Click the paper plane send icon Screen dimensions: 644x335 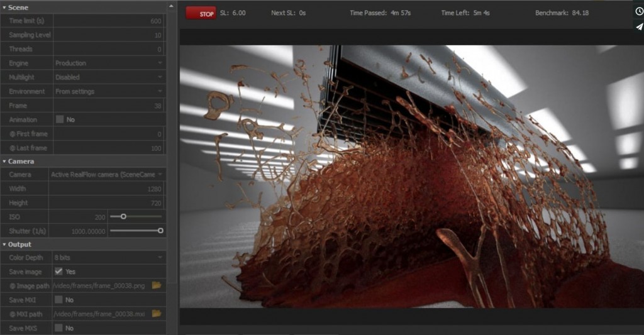point(639,26)
